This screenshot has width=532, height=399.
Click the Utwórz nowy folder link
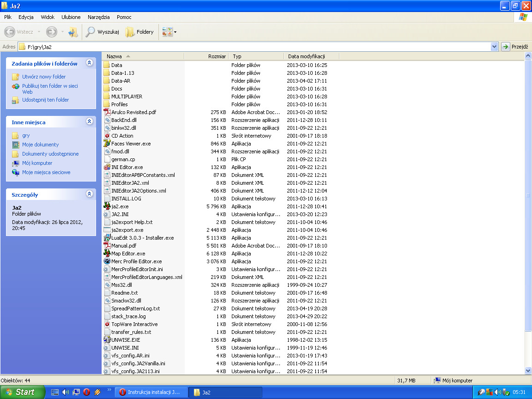[44, 77]
